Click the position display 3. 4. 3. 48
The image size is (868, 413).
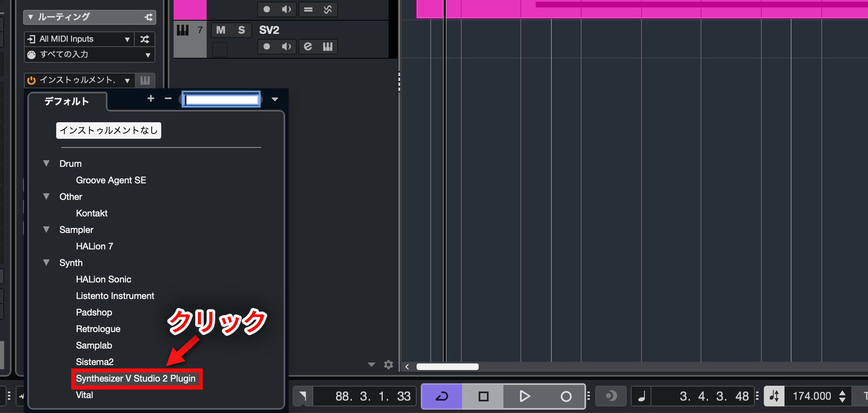pos(714,396)
